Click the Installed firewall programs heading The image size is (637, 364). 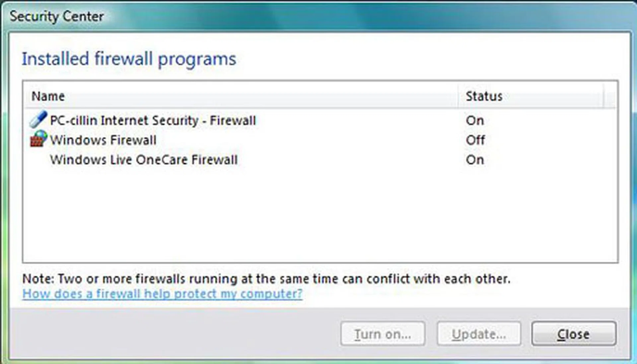pos(129,59)
